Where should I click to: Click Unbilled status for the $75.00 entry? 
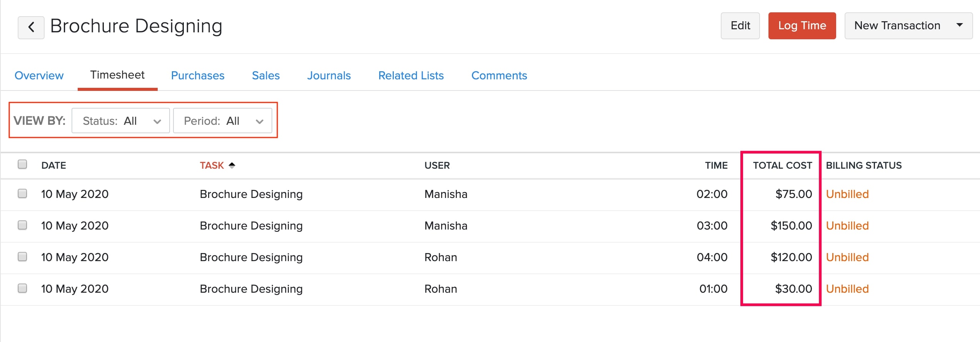pos(847,194)
